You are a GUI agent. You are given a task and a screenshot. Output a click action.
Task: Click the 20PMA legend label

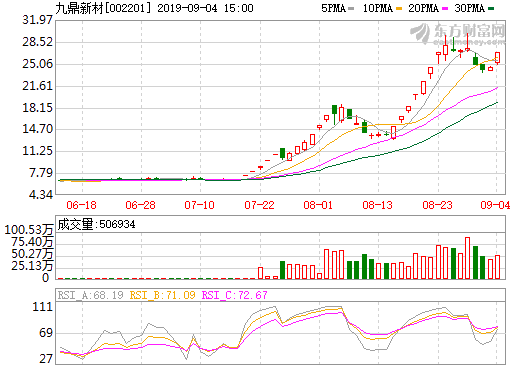click(x=423, y=8)
